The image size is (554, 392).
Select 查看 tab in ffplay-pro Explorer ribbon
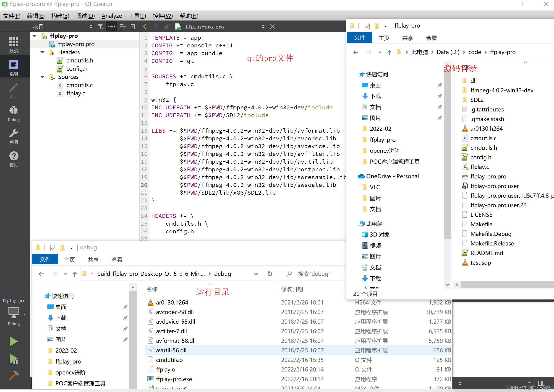click(431, 38)
